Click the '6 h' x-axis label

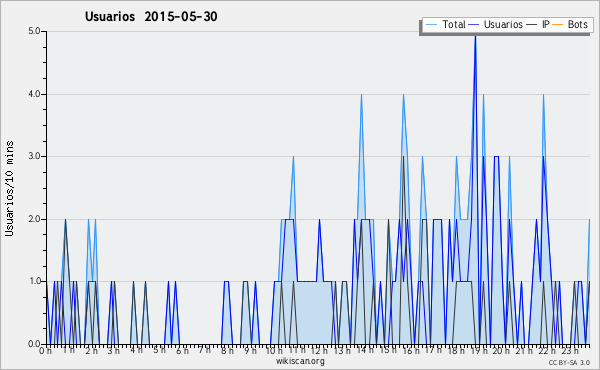[x=183, y=350]
